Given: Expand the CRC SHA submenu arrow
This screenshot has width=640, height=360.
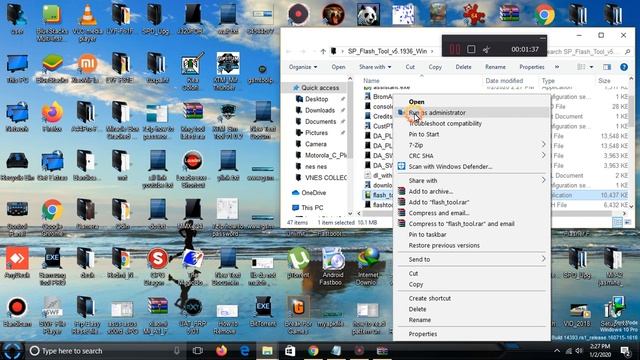Looking at the screenshot, I should 543,156.
